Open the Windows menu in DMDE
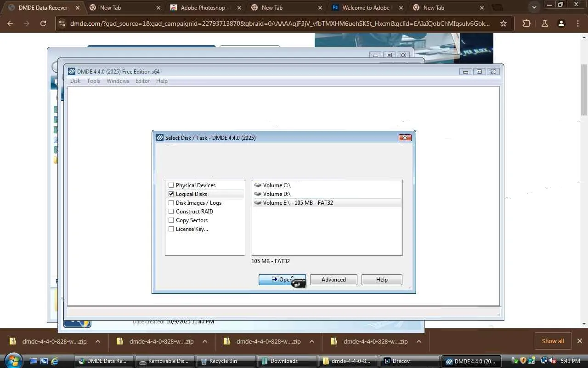 coord(118,81)
